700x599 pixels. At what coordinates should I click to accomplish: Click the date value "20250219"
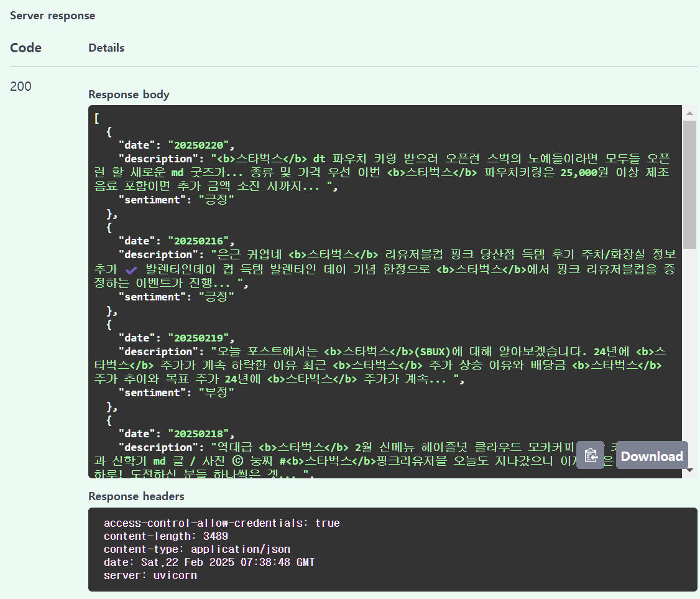click(198, 338)
